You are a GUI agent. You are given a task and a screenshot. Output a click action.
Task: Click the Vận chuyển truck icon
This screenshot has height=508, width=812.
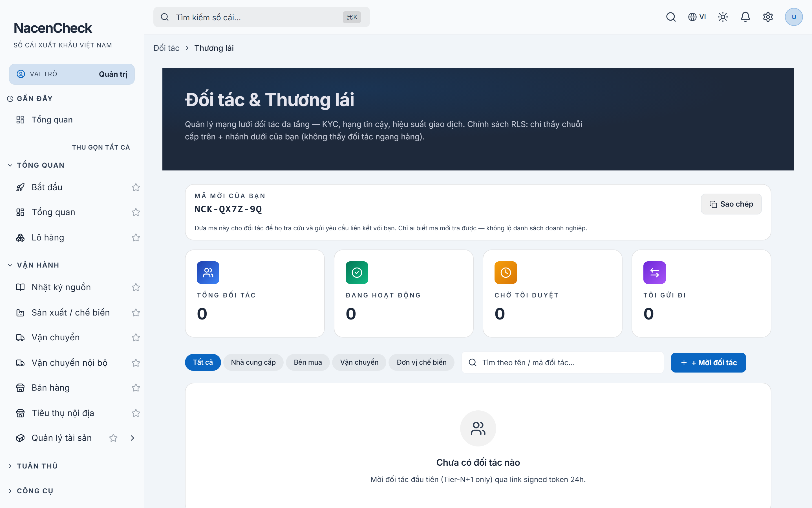[x=21, y=337]
